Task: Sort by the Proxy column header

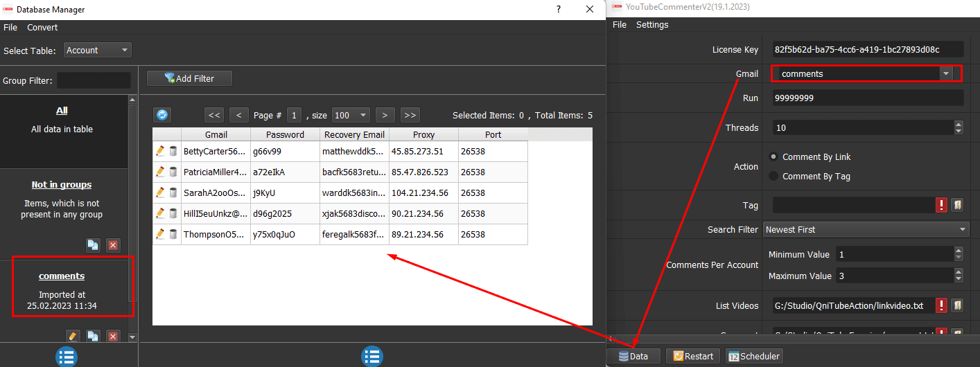Action: pyautogui.click(x=424, y=134)
